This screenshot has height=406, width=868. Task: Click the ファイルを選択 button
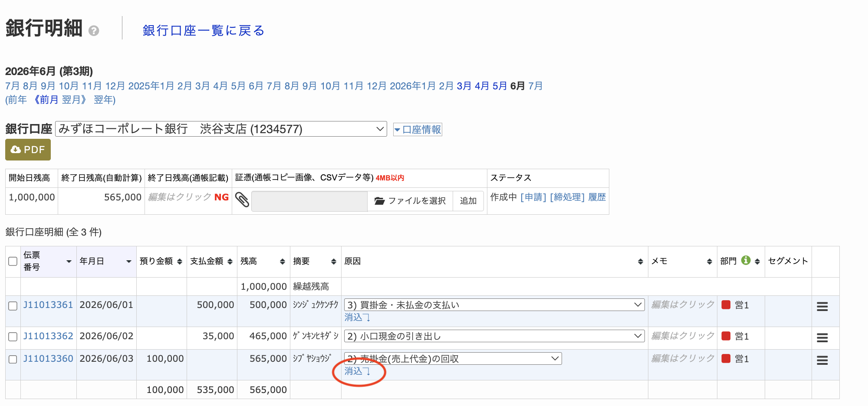click(x=410, y=201)
